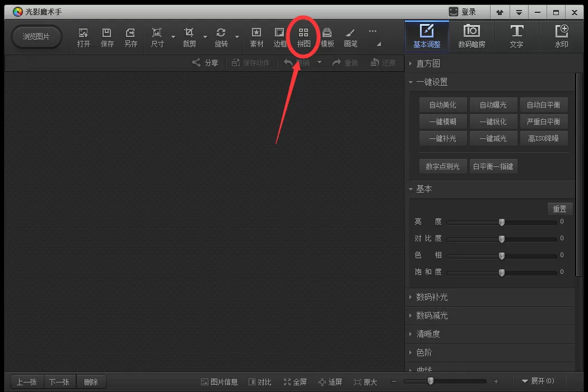Select the 旋转 rotate tool
Viewport: 588px width, 392px height.
click(x=221, y=38)
